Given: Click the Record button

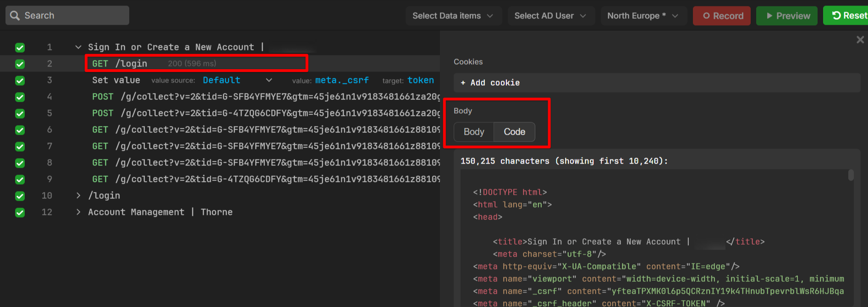Looking at the screenshot, I should click(721, 16).
